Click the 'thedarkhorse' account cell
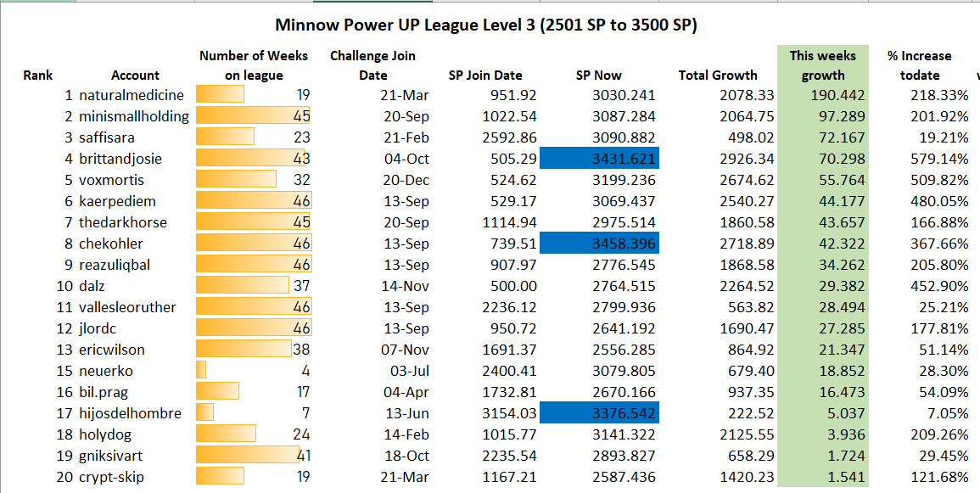The image size is (980, 493). tap(122, 222)
